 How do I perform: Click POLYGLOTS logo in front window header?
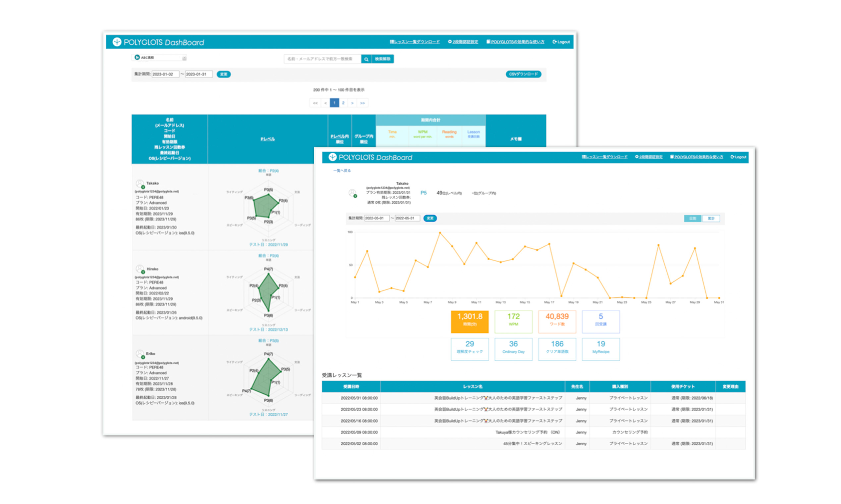[370, 157]
